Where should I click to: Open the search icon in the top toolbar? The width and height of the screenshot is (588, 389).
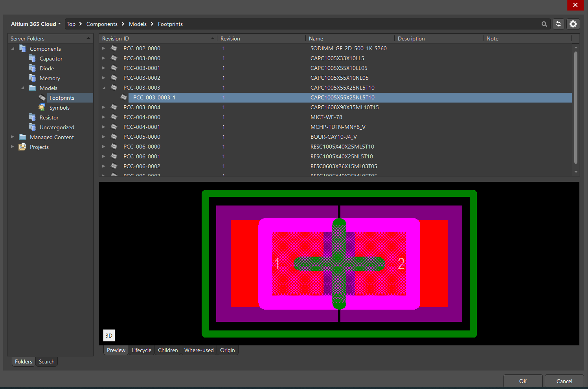click(x=544, y=24)
